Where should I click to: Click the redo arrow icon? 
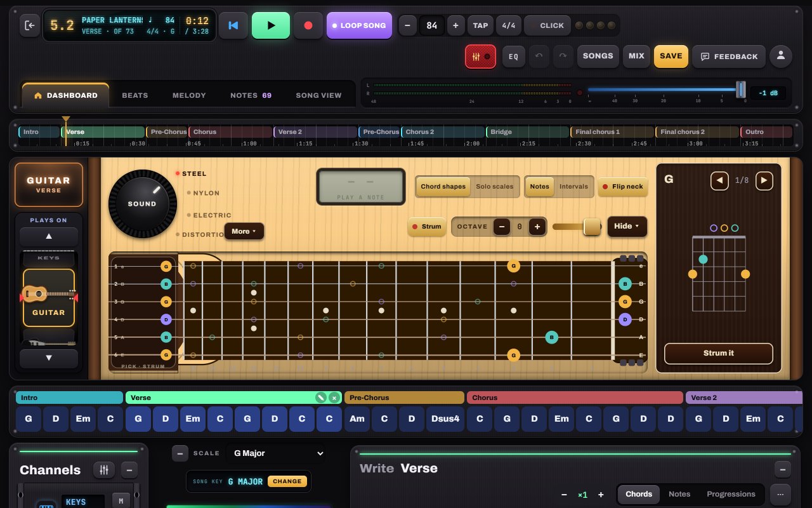coord(563,56)
